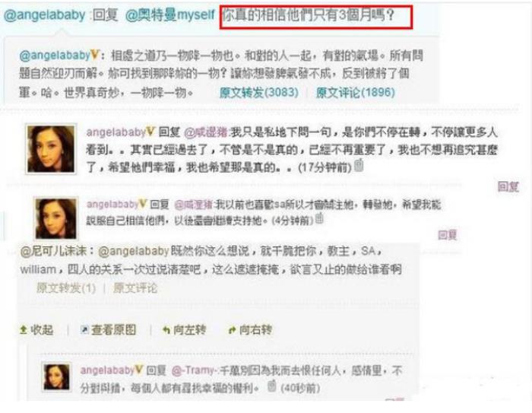The width and height of the screenshot is (532, 413).
Task: Open @咸湿猪 mention in first reply
Action: point(206,132)
